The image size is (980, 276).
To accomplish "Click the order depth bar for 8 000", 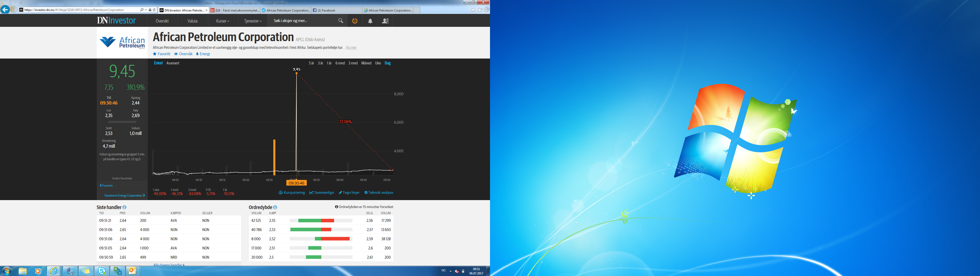I will 321,239.
